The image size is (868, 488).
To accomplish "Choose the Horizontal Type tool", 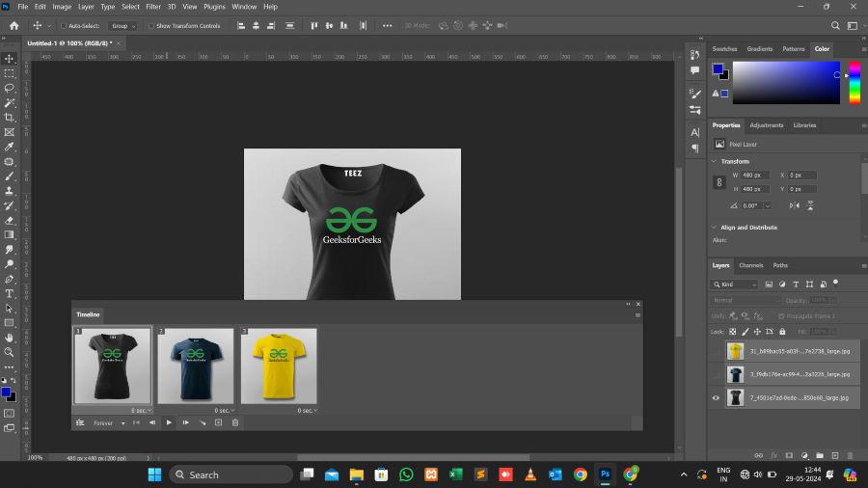I will coord(10,293).
